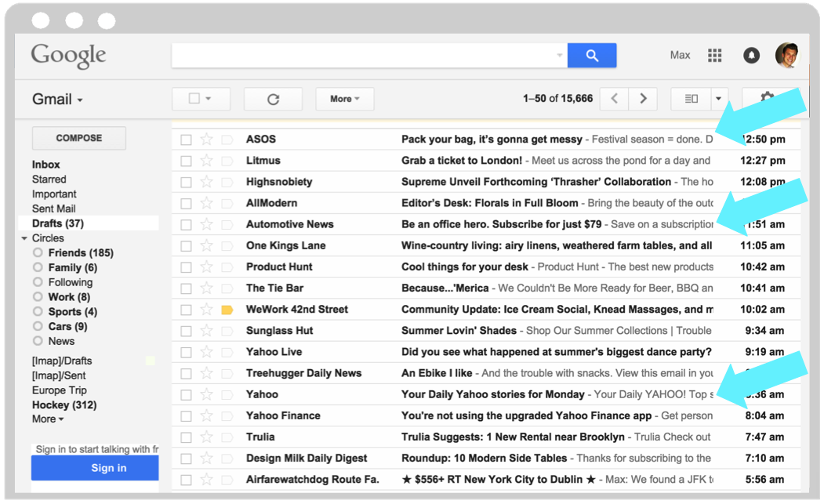Image resolution: width=824 pixels, height=504 pixels.
Task: Open the Important folder
Action: tap(54, 194)
